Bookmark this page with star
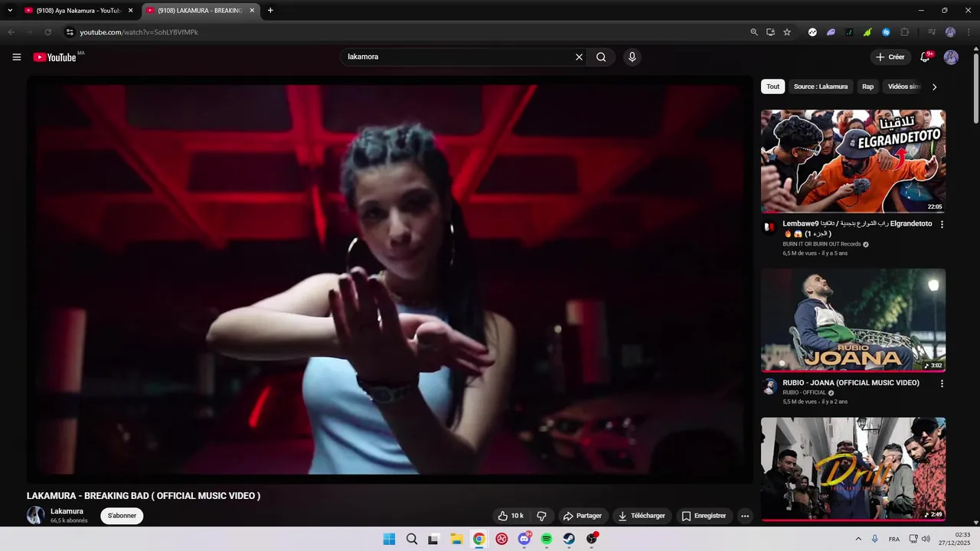Screen dimensions: 980x551 pos(786,32)
